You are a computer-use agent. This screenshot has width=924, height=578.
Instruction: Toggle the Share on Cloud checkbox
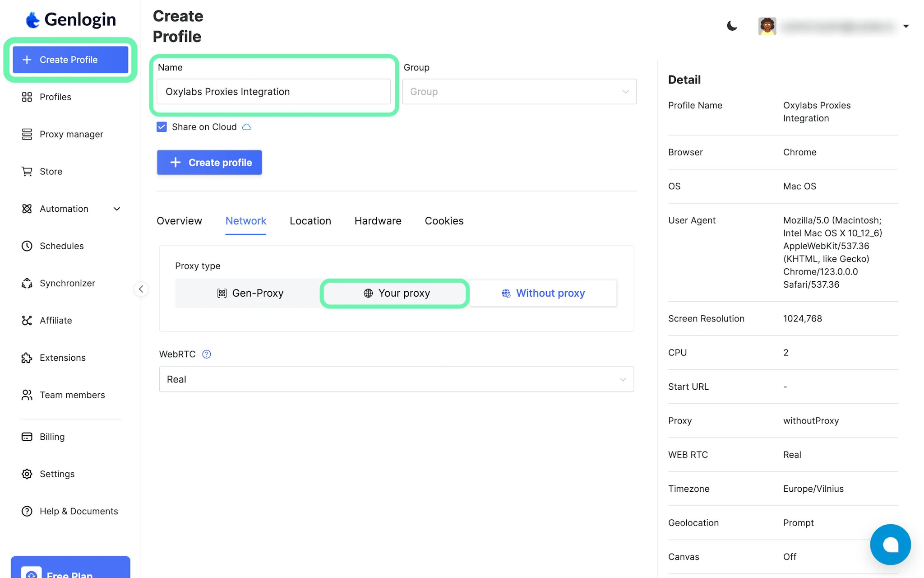[162, 127]
